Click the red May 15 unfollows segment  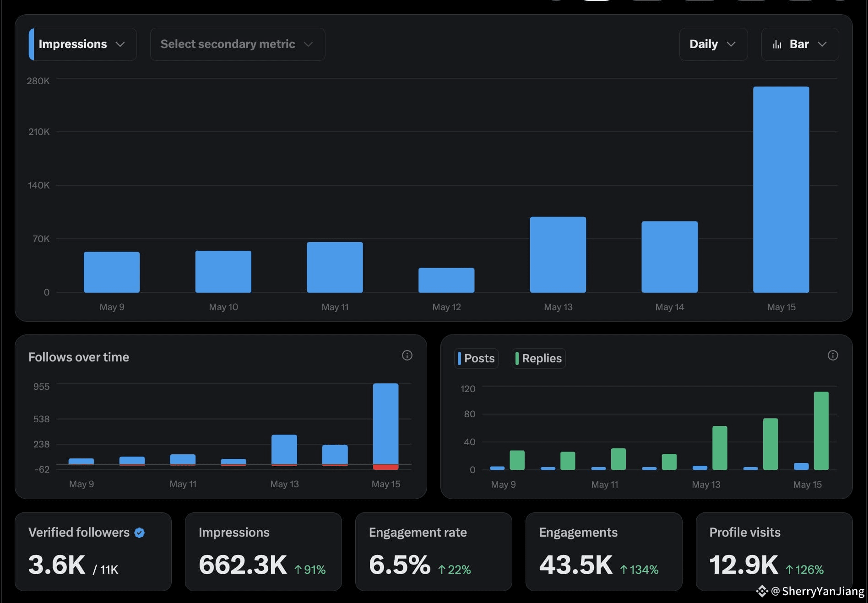coord(385,467)
